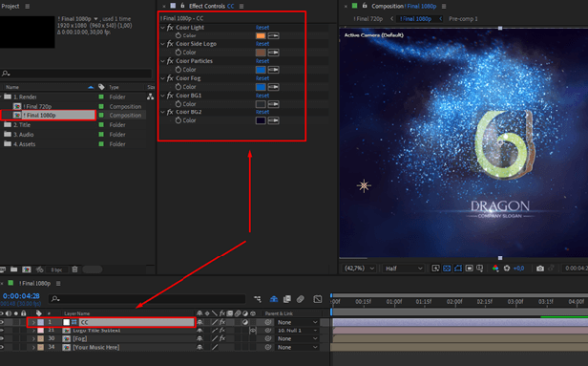Open viewer magnification dropdown (42,7%)
The image size is (588, 366).
(359, 268)
